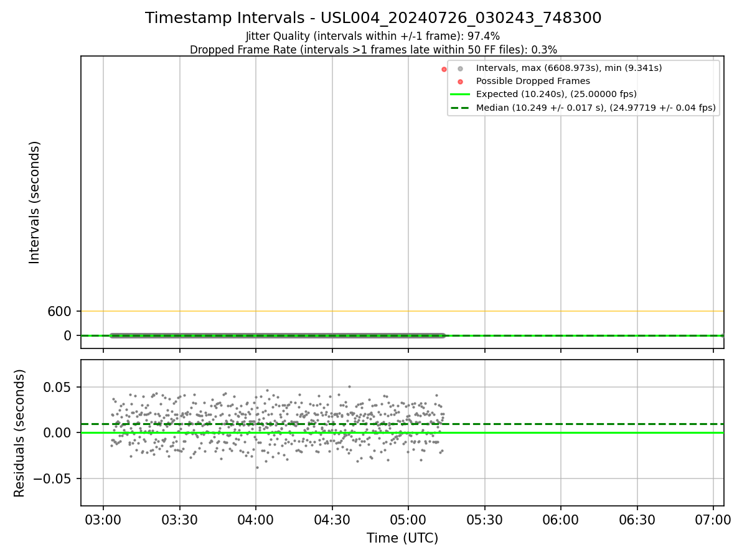747x560 pixels.
Task: Click the 600 tick label on the intervals axis
Action: 60,311
